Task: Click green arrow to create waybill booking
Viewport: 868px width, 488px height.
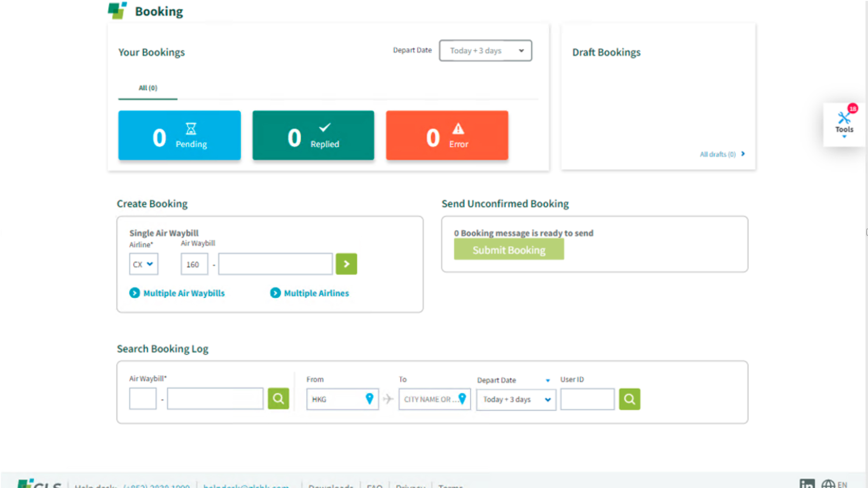Action: [x=346, y=264]
